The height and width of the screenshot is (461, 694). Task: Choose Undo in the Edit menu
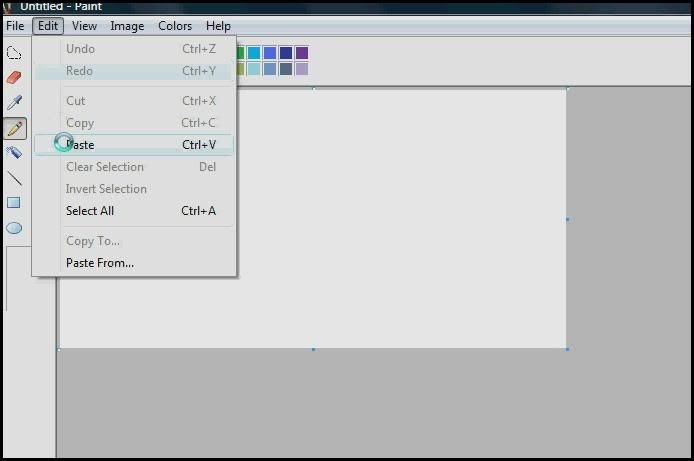point(134,49)
